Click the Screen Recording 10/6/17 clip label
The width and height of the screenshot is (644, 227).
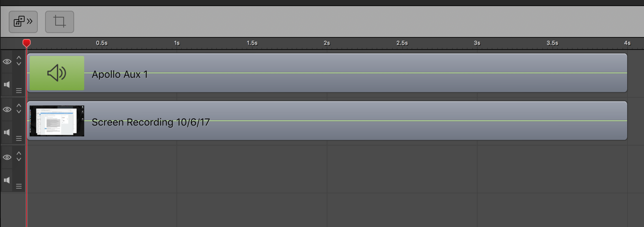[x=151, y=122]
